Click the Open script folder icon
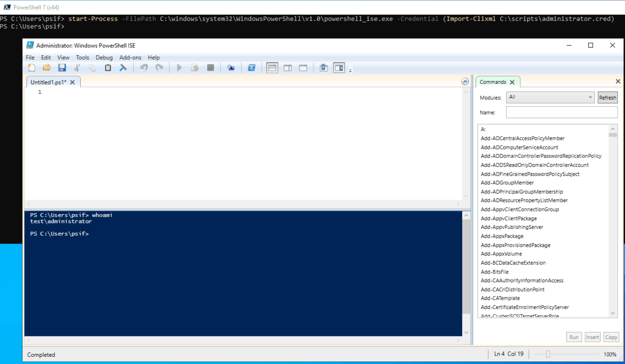The image size is (625, 364). coord(47,68)
